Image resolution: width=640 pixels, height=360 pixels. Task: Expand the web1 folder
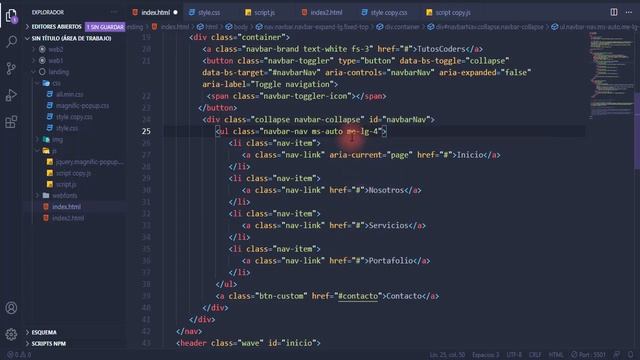(33, 60)
